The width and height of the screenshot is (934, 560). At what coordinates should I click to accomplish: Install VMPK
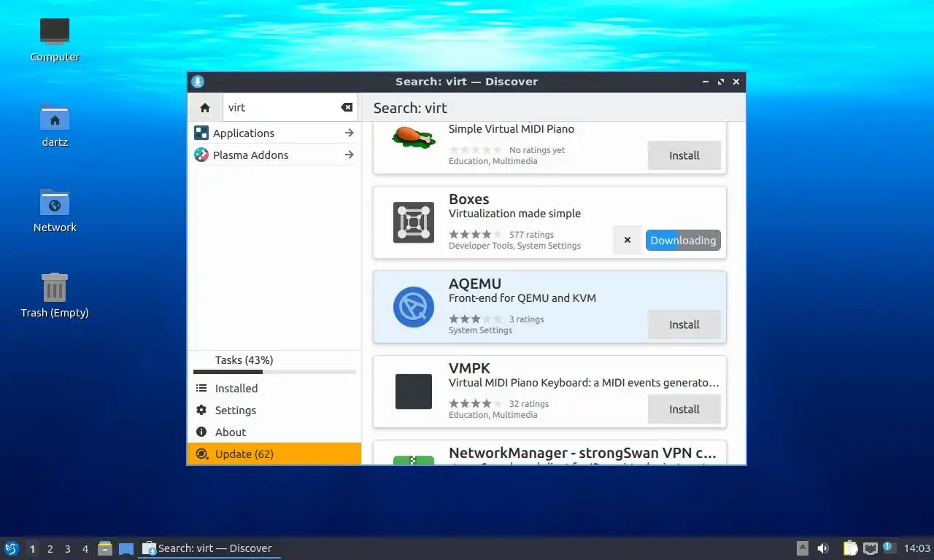[x=684, y=409]
